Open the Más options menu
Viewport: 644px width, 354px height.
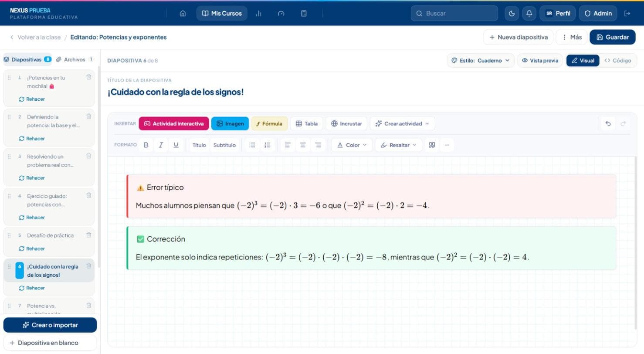[572, 37]
